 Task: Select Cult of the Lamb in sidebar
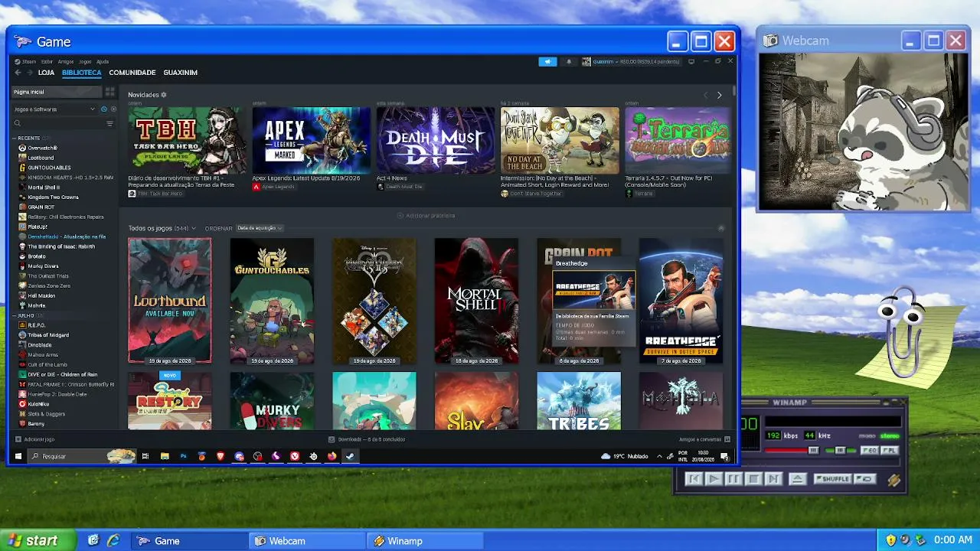pyautogui.click(x=48, y=364)
